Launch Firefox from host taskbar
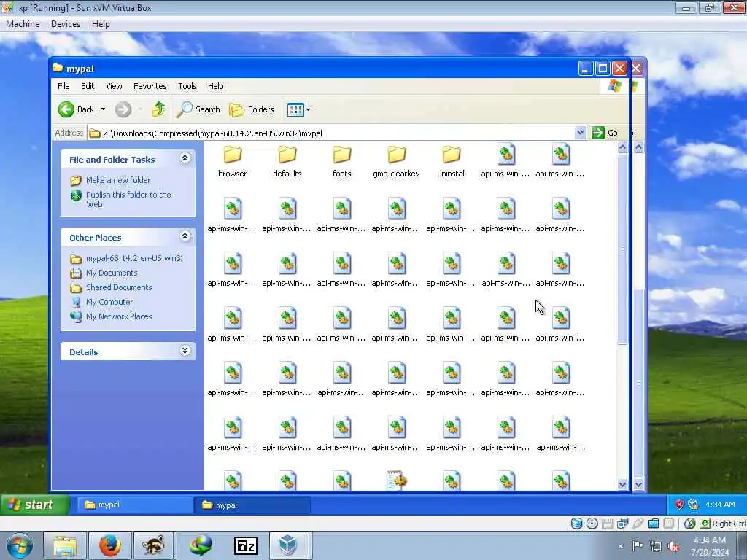 tap(109, 545)
